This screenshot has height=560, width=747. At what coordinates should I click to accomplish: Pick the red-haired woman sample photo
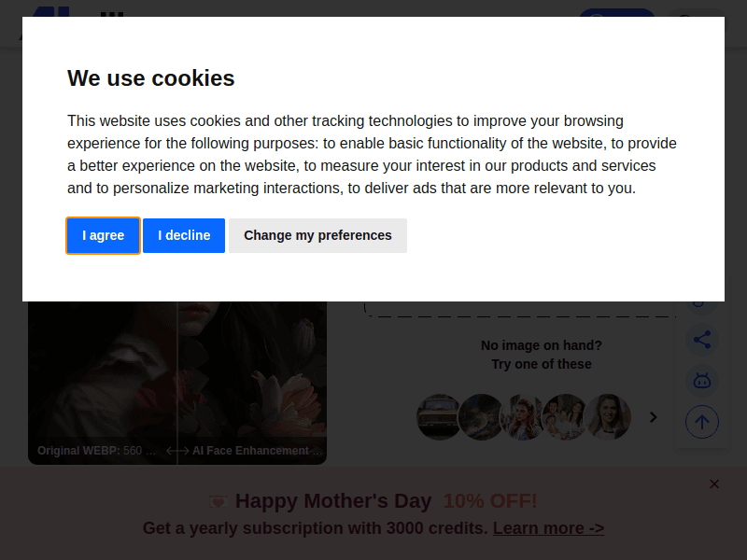(522, 417)
